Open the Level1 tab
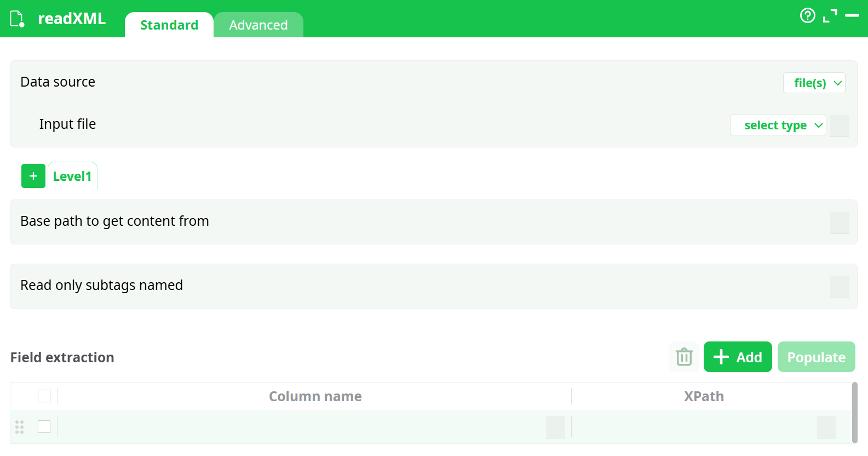Screen dimensions: 868x456 [x=72, y=176]
